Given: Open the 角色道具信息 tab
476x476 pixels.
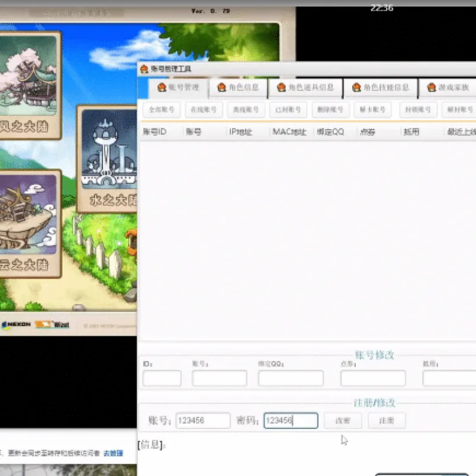Looking at the screenshot, I should pyautogui.click(x=305, y=87).
